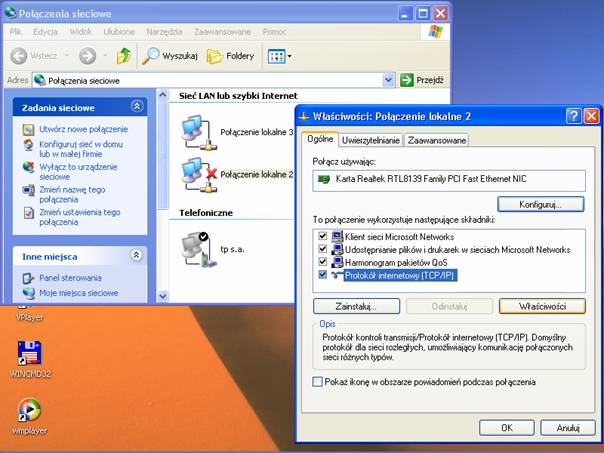Click the Zmień ustawienia połączenia icon

(x=29, y=213)
